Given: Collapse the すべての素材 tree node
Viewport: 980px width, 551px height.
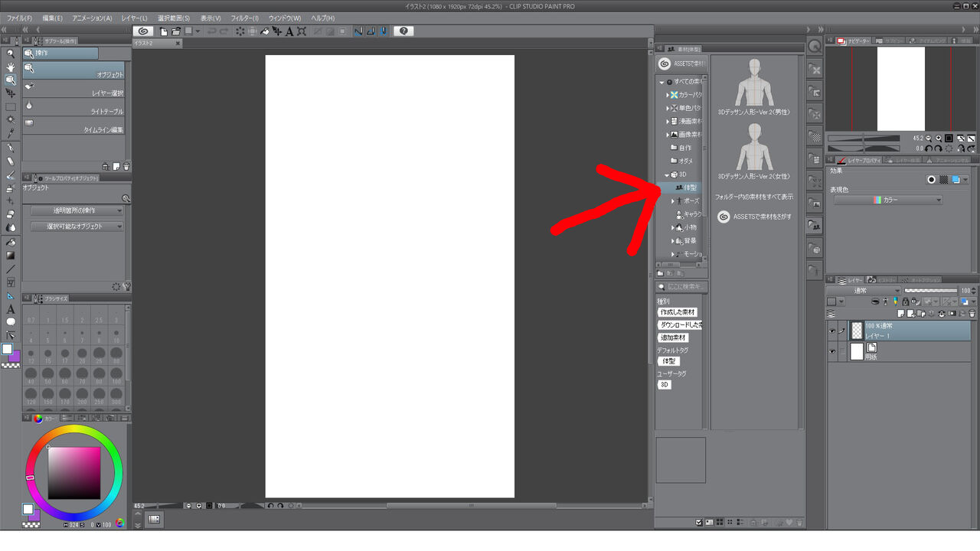Looking at the screenshot, I should click(661, 82).
